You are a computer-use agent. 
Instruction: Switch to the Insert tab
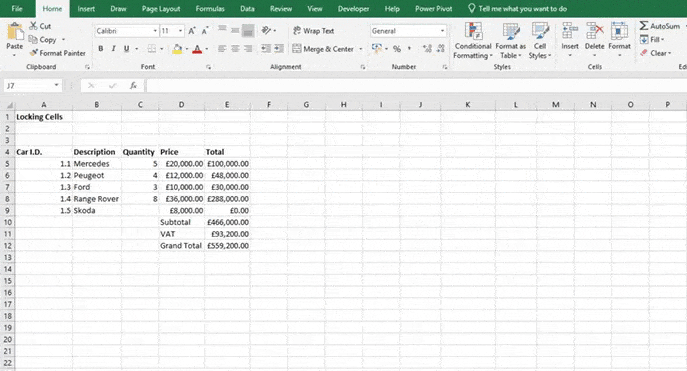86,9
